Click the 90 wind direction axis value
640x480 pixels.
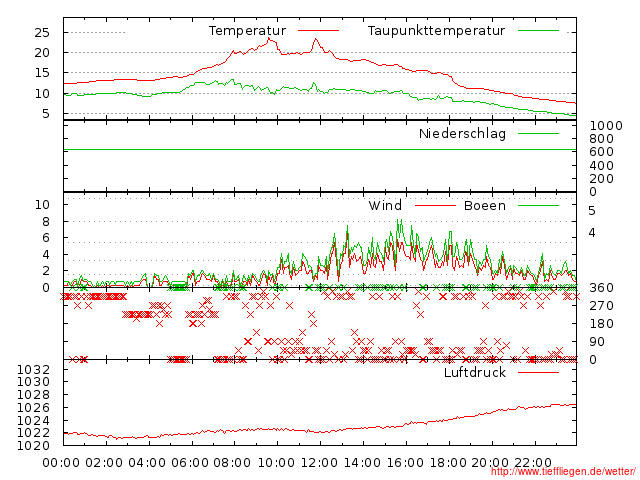coord(597,342)
